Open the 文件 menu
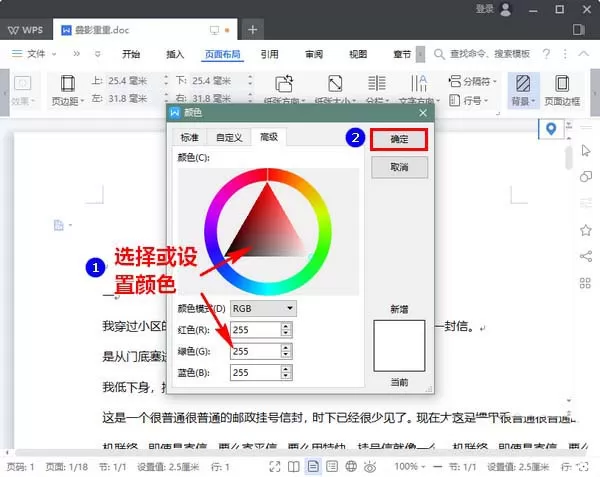Screen dimensions: 600x477 click(x=34, y=54)
